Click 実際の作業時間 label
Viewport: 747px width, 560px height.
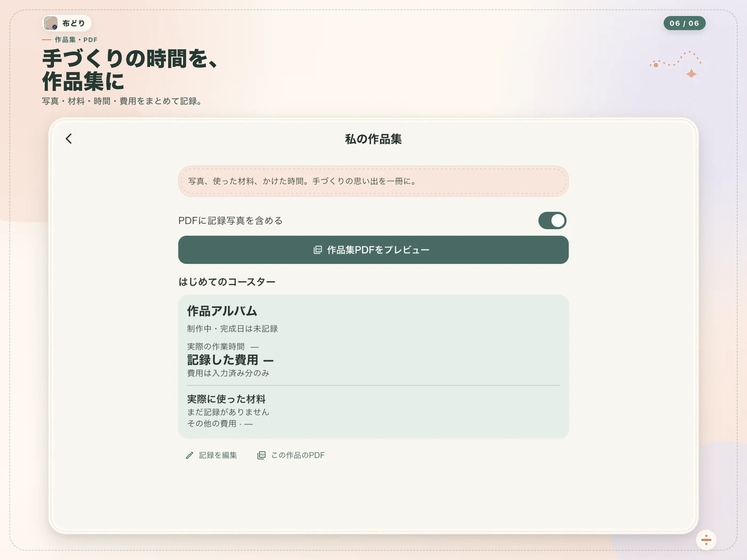pyautogui.click(x=216, y=347)
